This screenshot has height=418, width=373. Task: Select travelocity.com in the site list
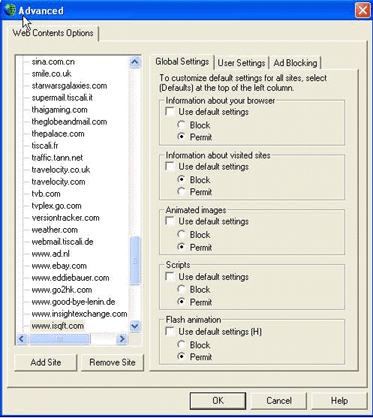click(x=58, y=182)
